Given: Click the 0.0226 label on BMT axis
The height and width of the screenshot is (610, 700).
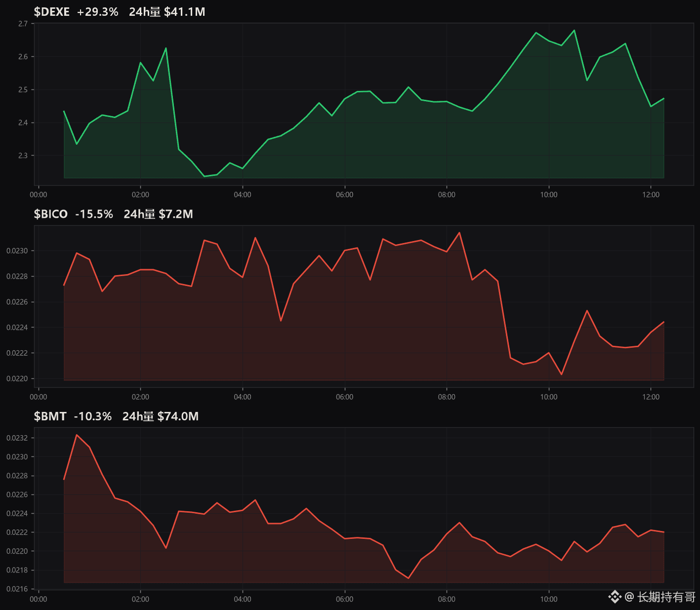Looking at the screenshot, I should 17,495.
